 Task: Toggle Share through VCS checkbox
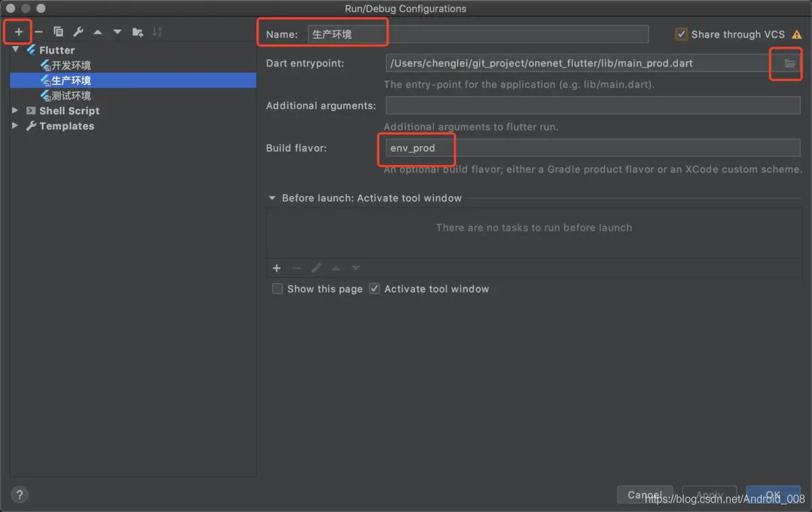tap(681, 34)
